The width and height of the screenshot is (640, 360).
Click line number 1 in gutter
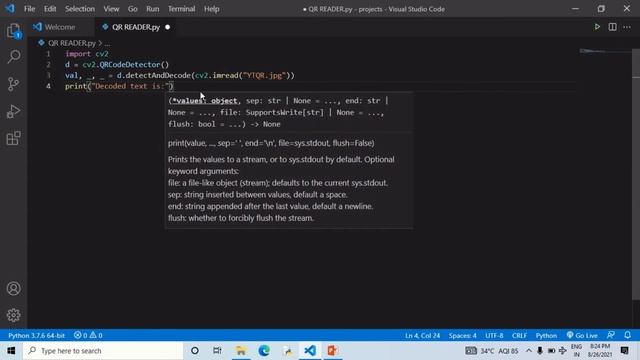[48, 54]
